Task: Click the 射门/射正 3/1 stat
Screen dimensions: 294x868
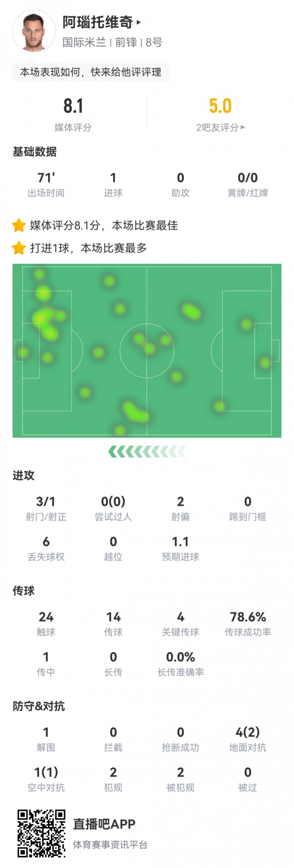Action: [x=46, y=508]
